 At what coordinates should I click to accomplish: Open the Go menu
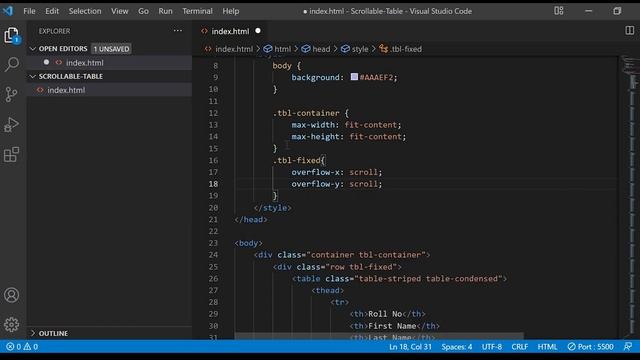[143, 11]
